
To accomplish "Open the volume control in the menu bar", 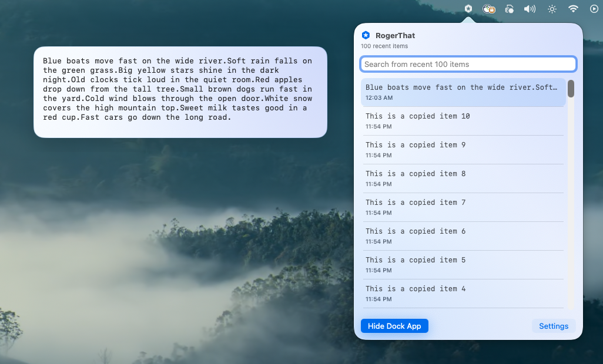I will click(530, 9).
